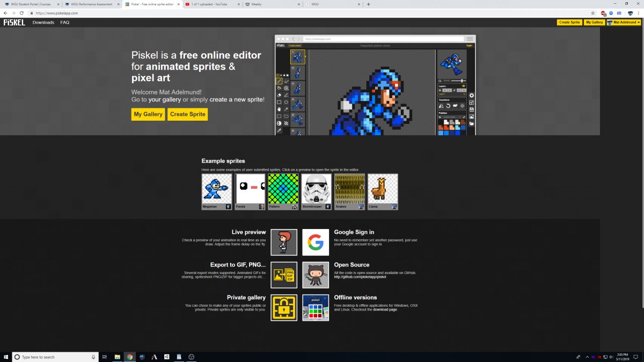Switch to the WGU Student Portal Courses tab

31,4
